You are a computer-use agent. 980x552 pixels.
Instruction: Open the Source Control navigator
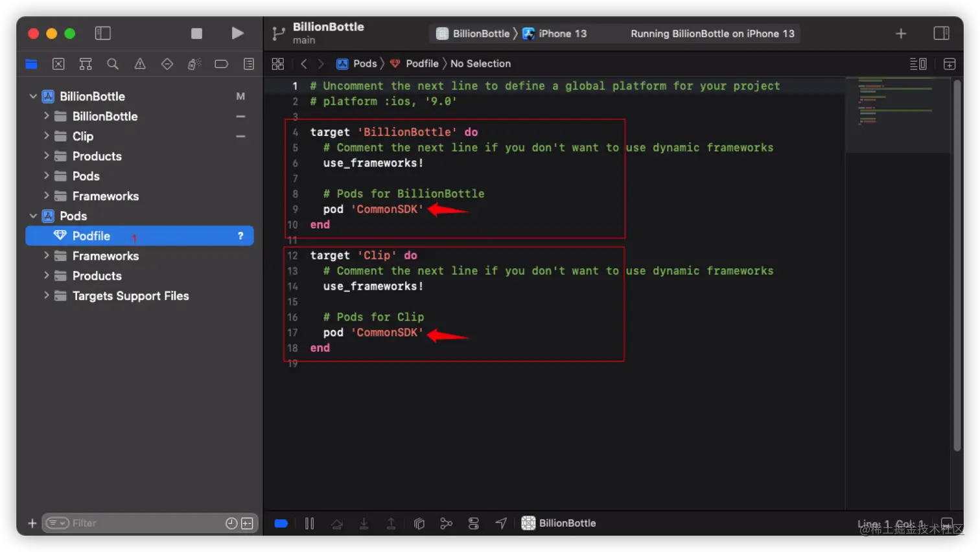[x=58, y=63]
